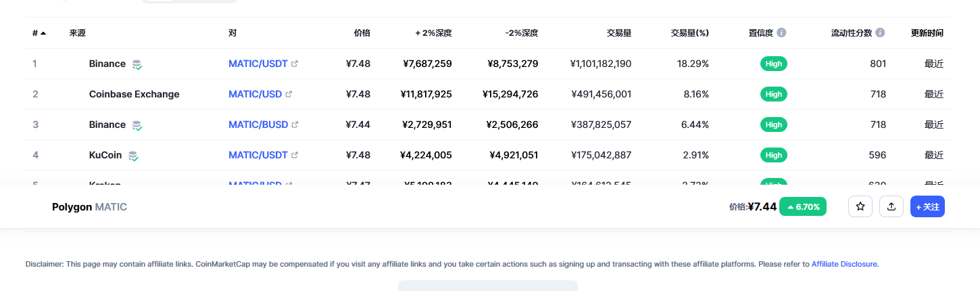This screenshot has height=291, width=980.
Task: Open the Coinbase Exchange source
Action: [x=134, y=94]
